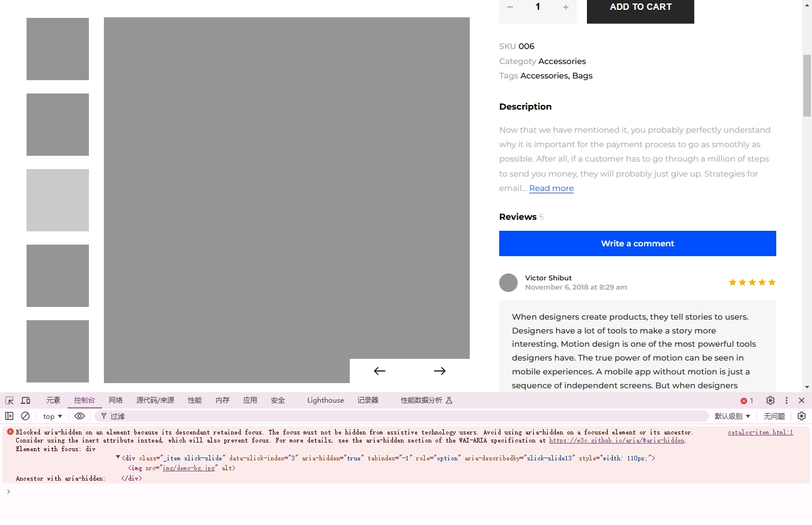Open the 记录器 tab
The image size is (812, 525).
(x=368, y=400)
